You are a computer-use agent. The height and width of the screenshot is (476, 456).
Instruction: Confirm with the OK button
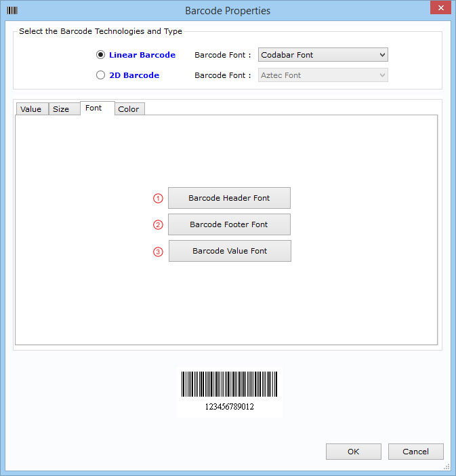click(x=354, y=452)
